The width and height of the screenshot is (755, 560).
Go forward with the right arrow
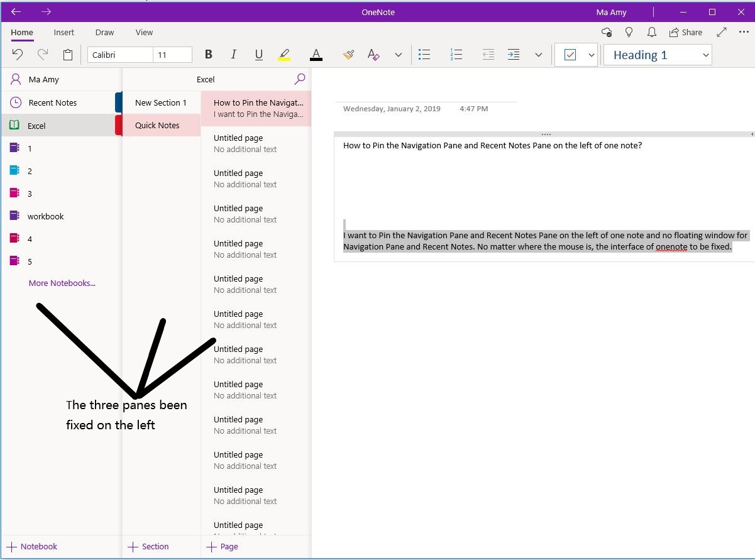click(46, 11)
